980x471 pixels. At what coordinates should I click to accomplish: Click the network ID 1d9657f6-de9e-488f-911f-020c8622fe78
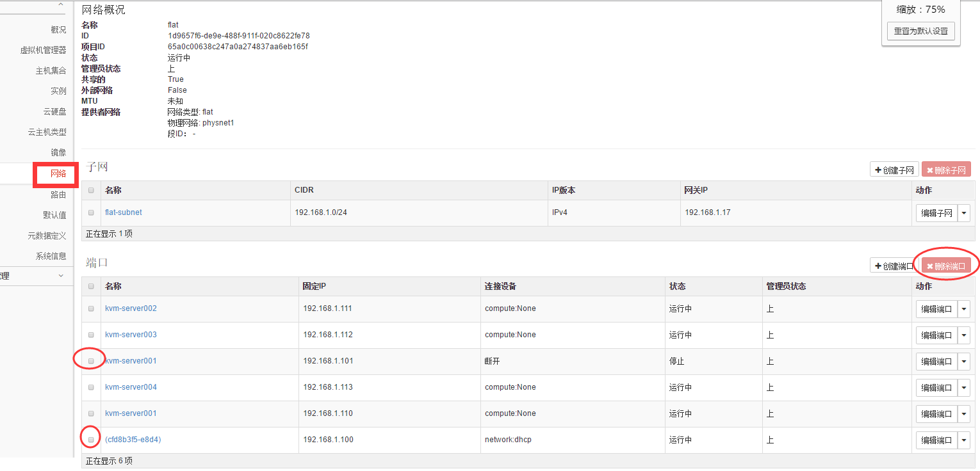click(x=239, y=36)
